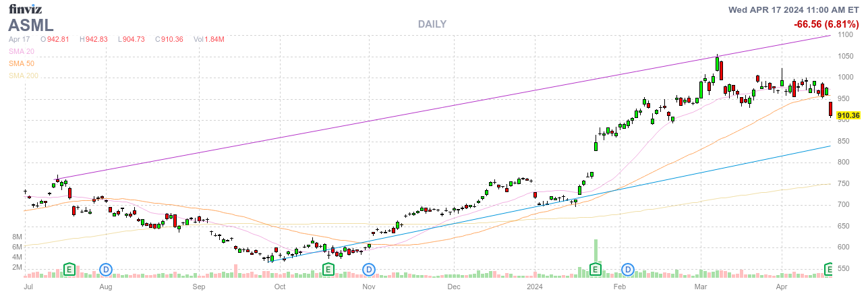Click the 700 price axis label
The image size is (868, 298).
[x=844, y=205]
